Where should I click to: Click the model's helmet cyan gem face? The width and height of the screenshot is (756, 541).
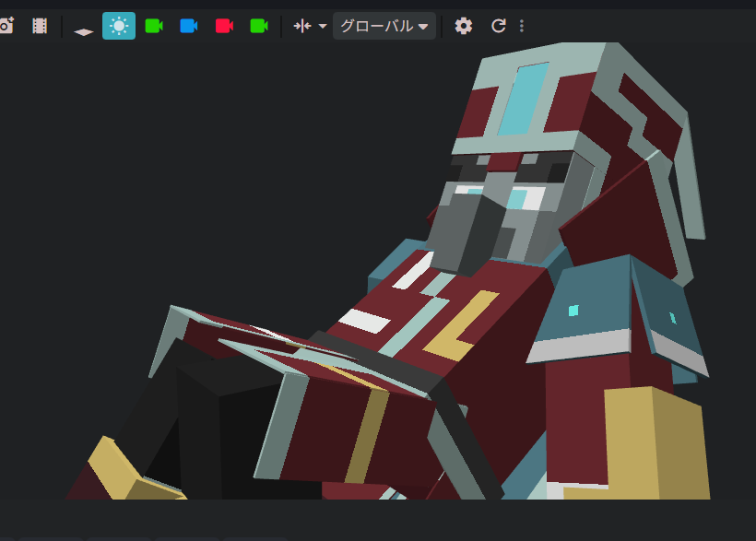[x=524, y=99]
